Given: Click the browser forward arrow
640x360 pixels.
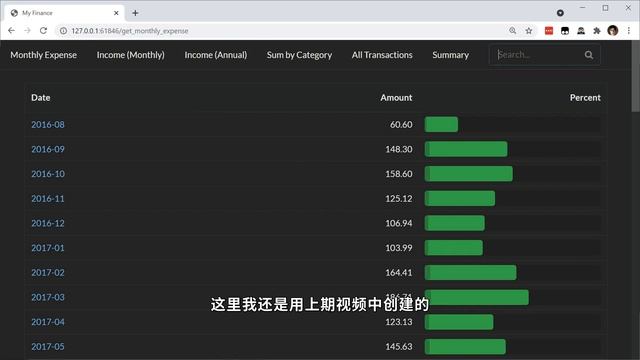Looking at the screenshot, I should coord(27,31).
